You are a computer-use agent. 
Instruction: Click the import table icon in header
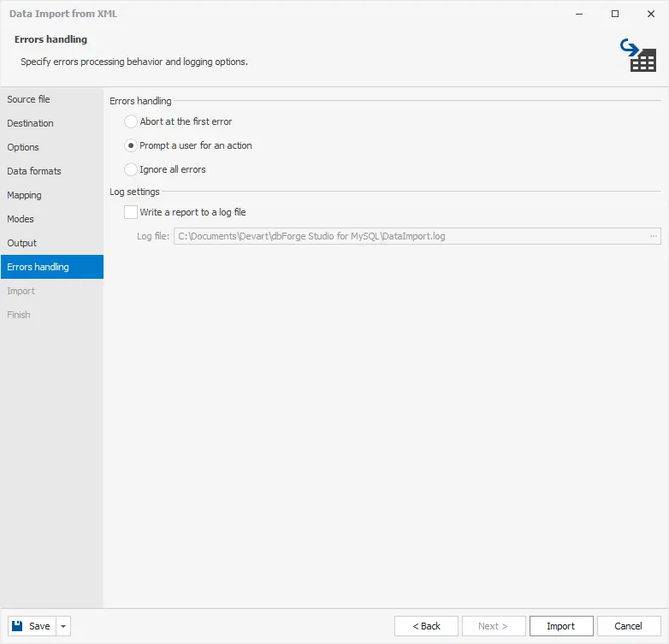click(x=637, y=56)
